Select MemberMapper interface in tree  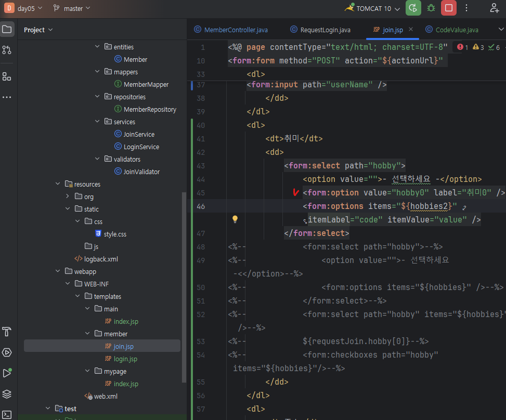tap(141, 84)
